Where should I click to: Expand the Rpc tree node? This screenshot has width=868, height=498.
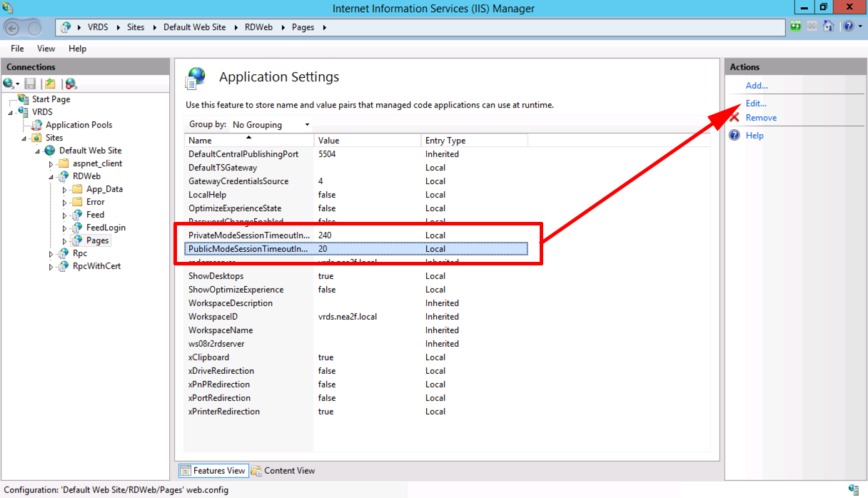tap(49, 253)
